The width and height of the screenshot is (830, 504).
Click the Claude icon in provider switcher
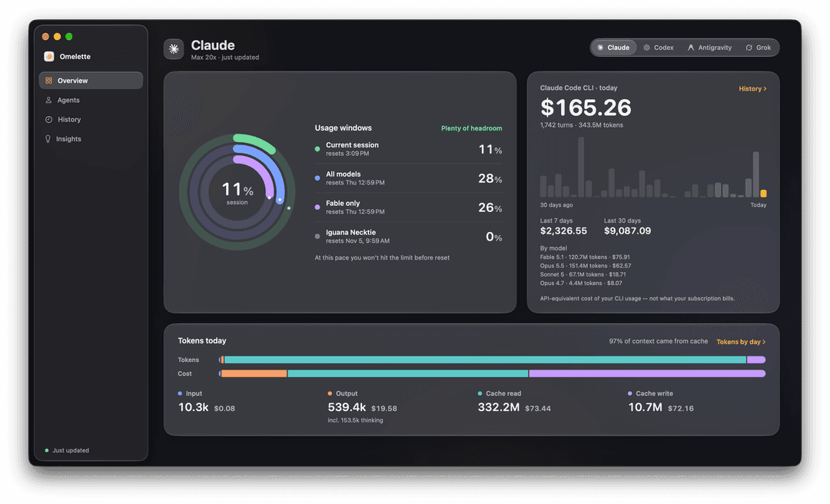[600, 48]
